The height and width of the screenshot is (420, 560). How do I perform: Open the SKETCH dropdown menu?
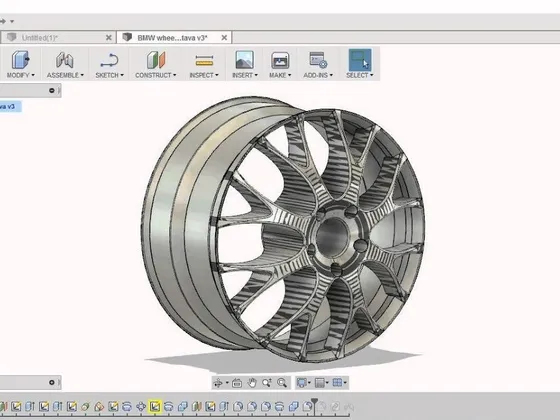coord(109,75)
